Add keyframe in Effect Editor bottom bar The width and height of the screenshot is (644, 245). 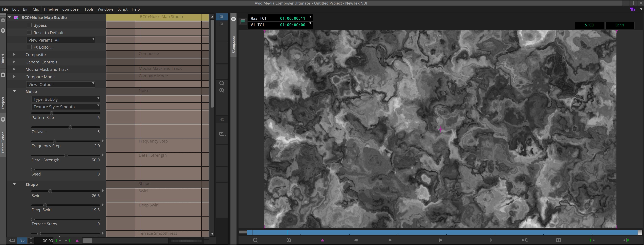click(77, 240)
